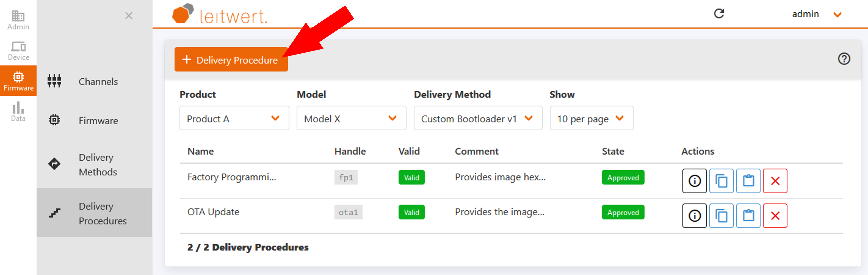Refresh the page using the reload icon
Screen dimensions: 868x275
point(720,13)
